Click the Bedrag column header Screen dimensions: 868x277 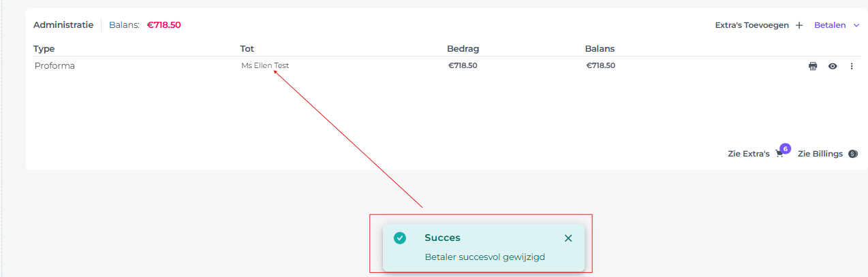(x=463, y=49)
